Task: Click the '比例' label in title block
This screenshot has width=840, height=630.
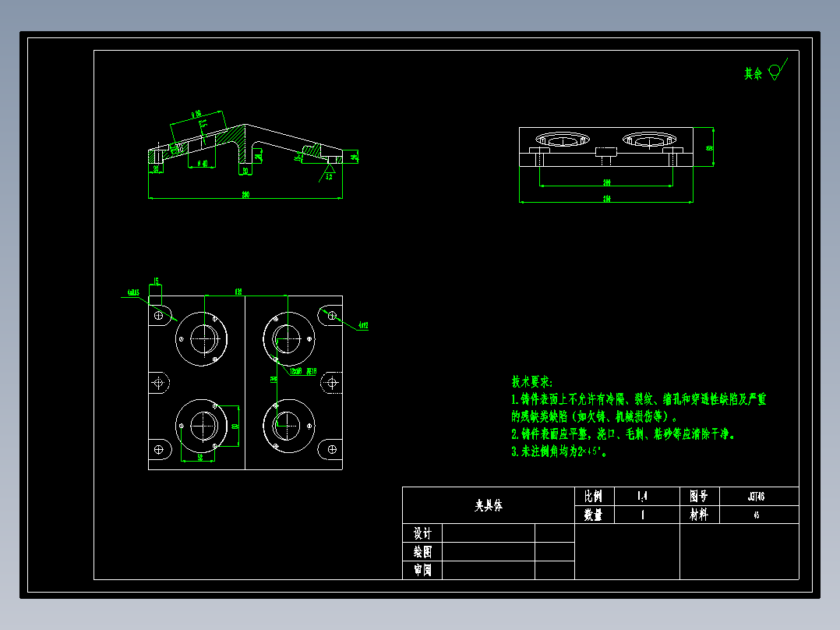Action: [x=594, y=496]
